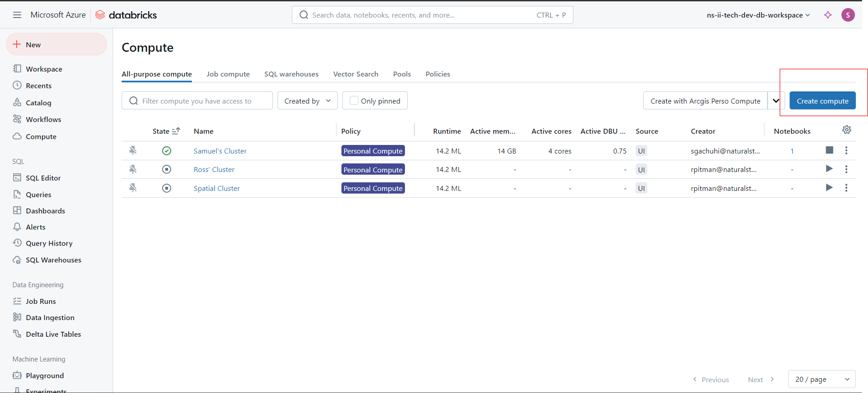
Task: Open Catalog in sidebar
Action: [38, 103]
